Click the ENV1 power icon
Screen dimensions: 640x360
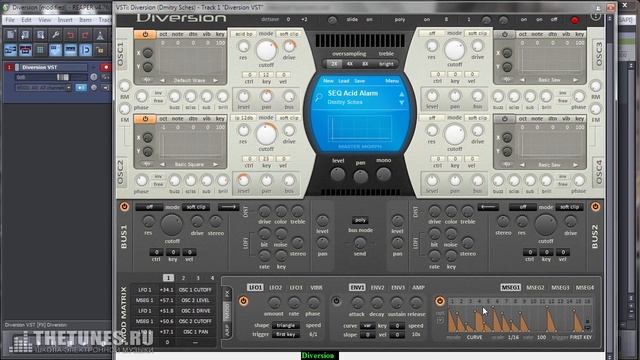tap(336, 301)
